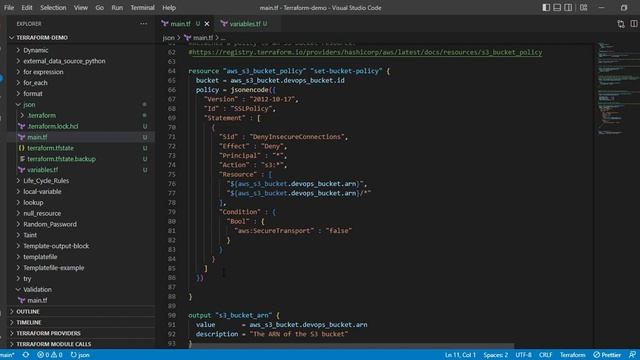Image resolution: width=640 pixels, height=360 pixels.
Task: Open Edit menu
Action: point(27,7)
